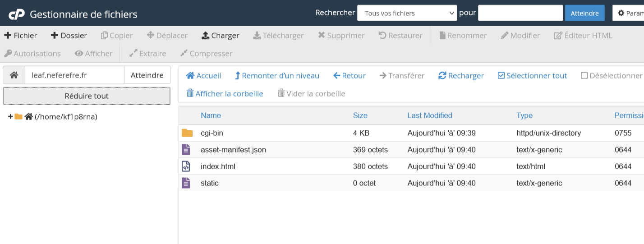Screen dimensions: 644x244
Task: Click Atteindre next to path field
Action: pyautogui.click(x=147, y=75)
